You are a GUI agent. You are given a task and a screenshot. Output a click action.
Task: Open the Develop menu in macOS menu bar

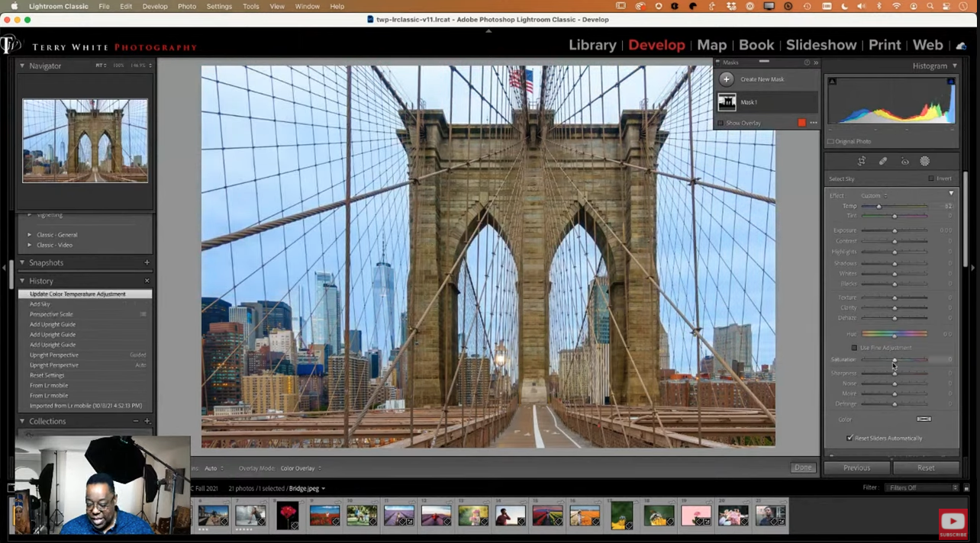155,6
